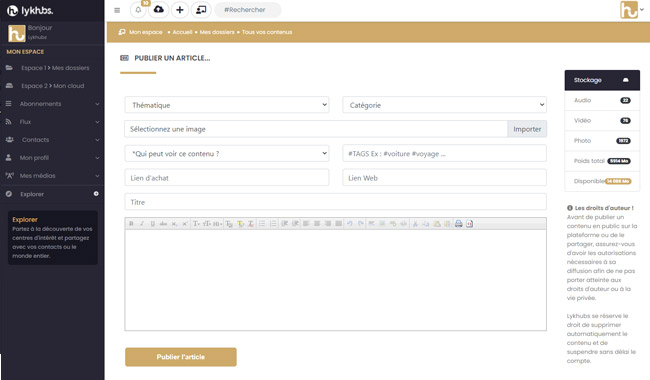
Task: Click the lykhubs logo
Action: pyautogui.click(x=30, y=10)
